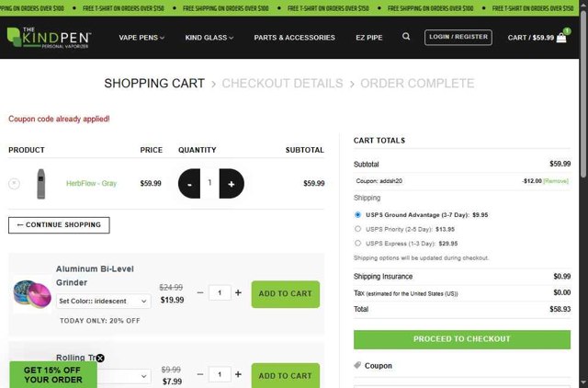This screenshot has height=388, width=588.
Task: Open the search magnifier icon
Action: [406, 37]
